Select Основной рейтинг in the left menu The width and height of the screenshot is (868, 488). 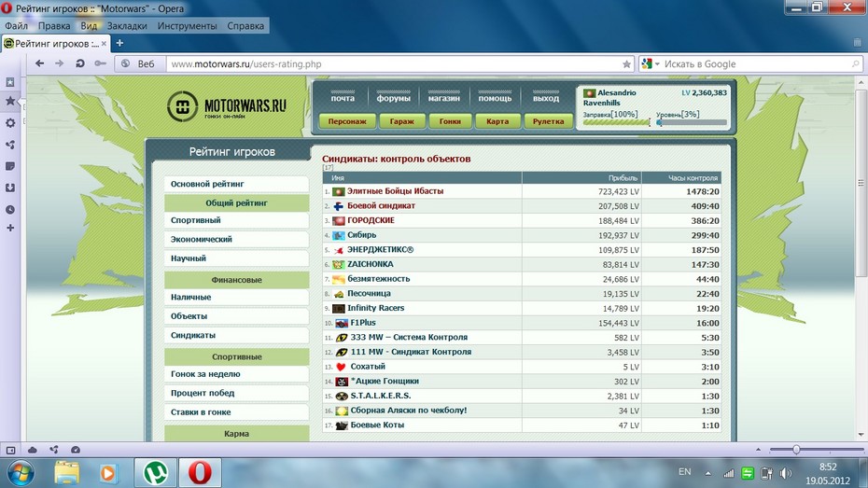(x=236, y=184)
